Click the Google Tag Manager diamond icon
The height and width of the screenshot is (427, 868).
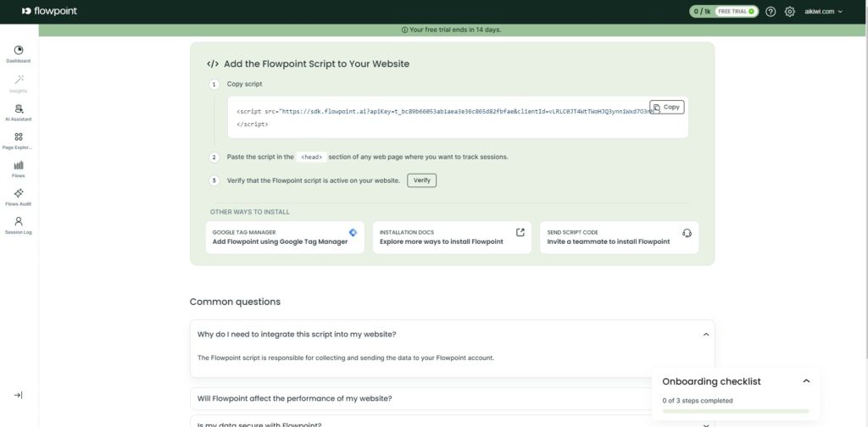tap(353, 232)
